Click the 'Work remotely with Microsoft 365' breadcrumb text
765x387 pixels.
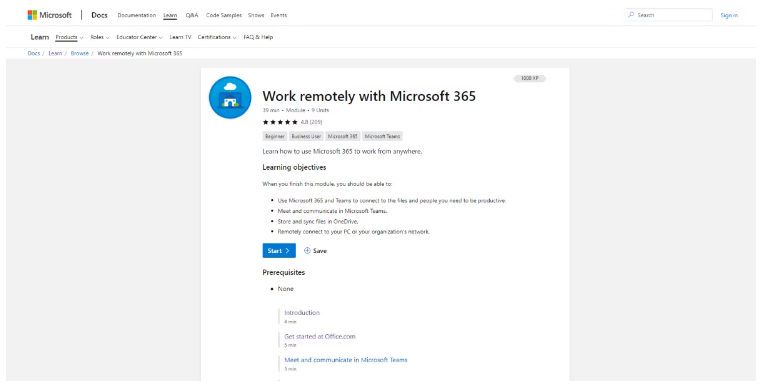pyautogui.click(x=140, y=53)
